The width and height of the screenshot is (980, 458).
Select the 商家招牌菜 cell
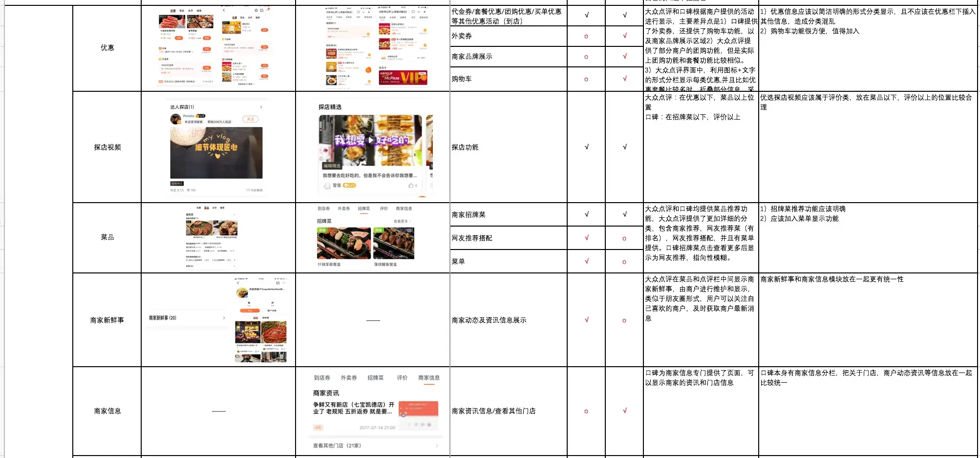tap(509, 214)
